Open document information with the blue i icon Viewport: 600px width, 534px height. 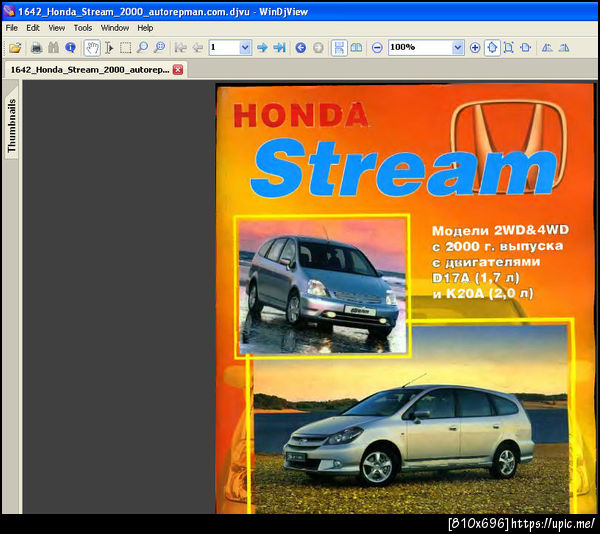[x=70, y=48]
